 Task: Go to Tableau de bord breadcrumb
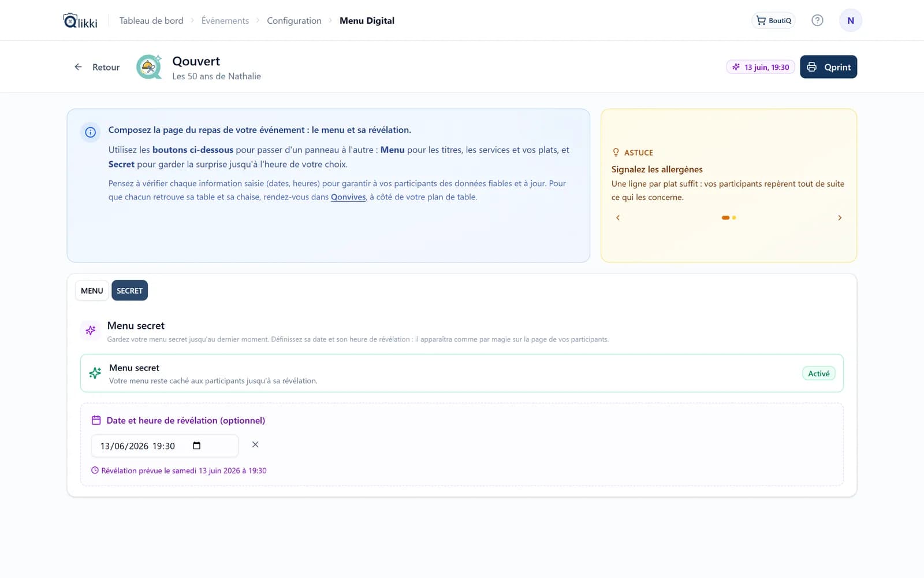click(151, 21)
